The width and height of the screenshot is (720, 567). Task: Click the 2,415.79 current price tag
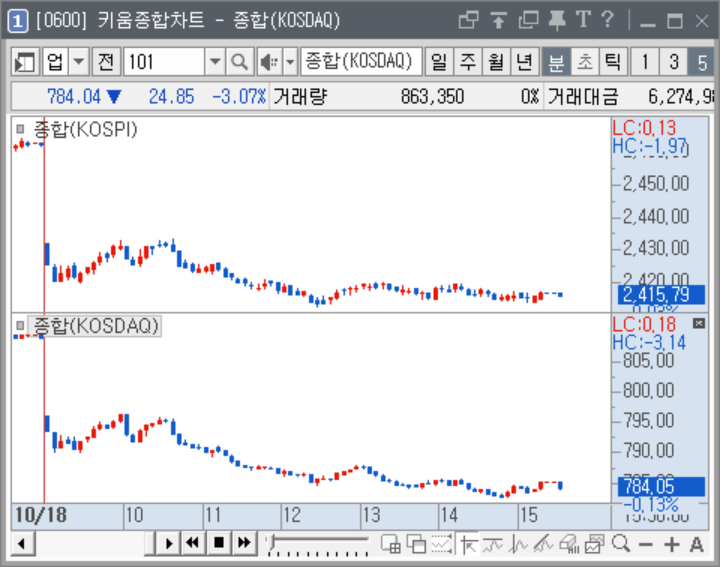point(661,294)
